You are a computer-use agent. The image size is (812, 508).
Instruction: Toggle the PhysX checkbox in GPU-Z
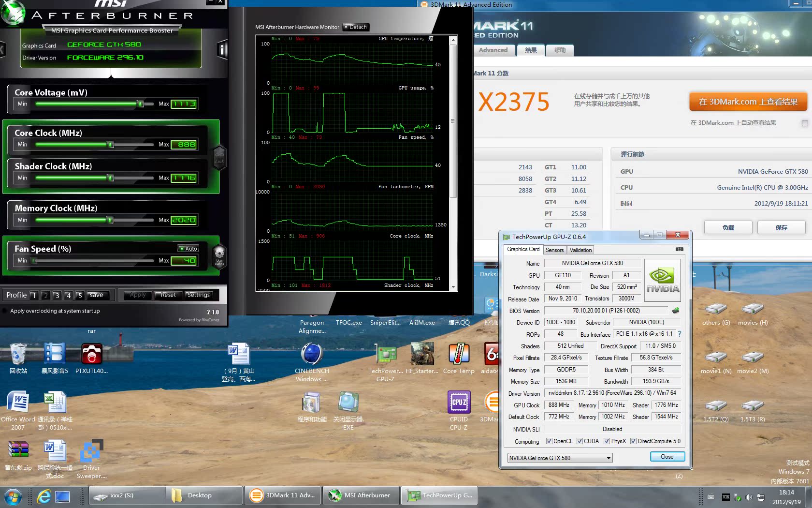607,441
